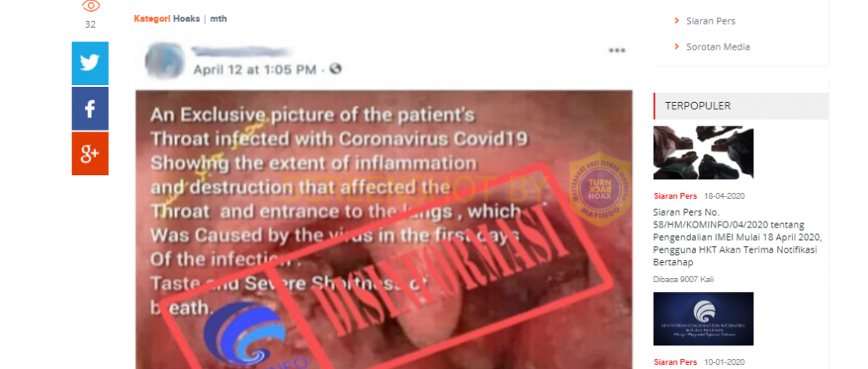Select the Hoaks category link

pyautogui.click(x=186, y=19)
